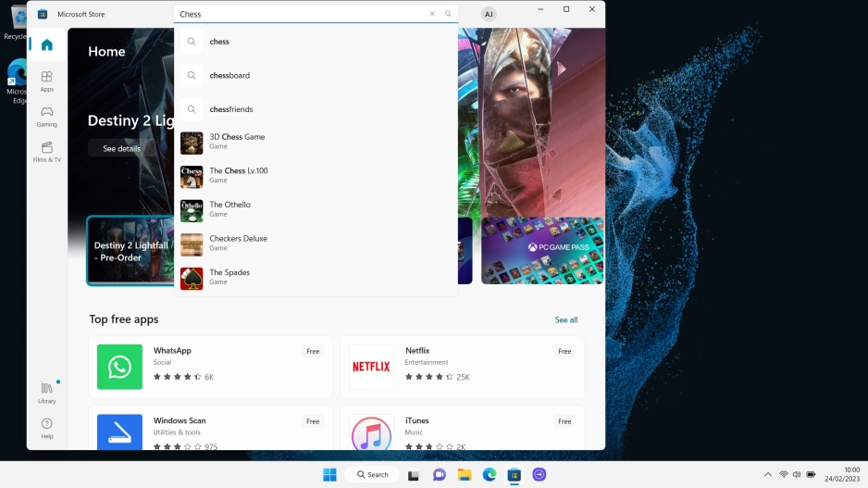Click the Free button for Windows Scan

click(x=313, y=421)
